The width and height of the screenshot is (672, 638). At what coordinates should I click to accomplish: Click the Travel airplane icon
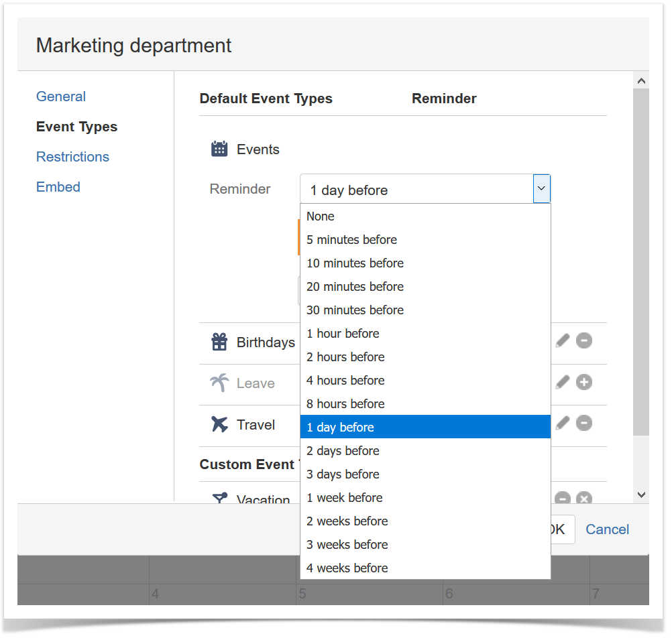pos(219,424)
